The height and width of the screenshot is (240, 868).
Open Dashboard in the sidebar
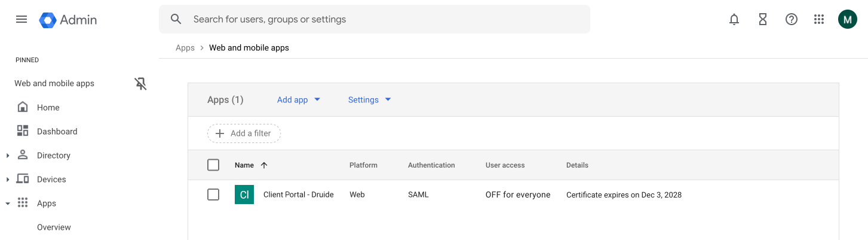click(57, 132)
